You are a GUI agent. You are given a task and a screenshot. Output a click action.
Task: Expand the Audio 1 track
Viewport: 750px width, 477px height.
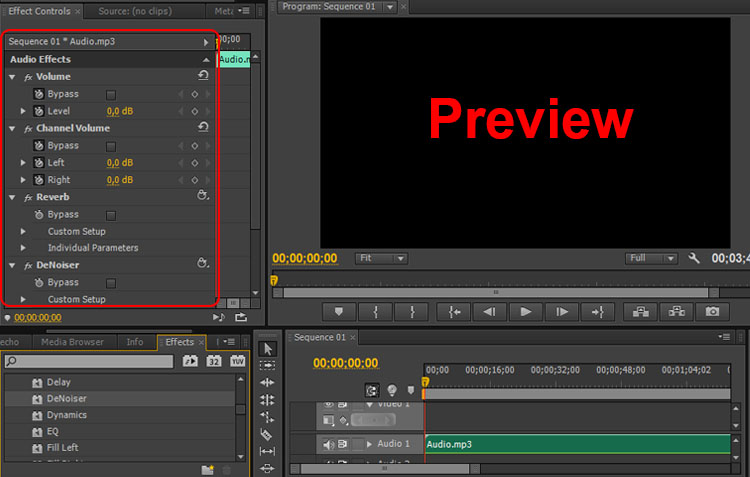pos(369,444)
